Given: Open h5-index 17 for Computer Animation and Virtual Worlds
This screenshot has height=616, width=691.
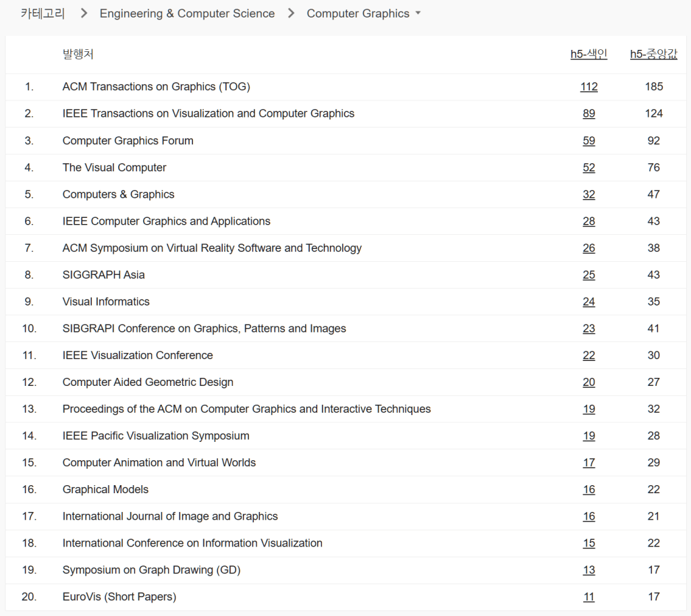Looking at the screenshot, I should pos(588,463).
